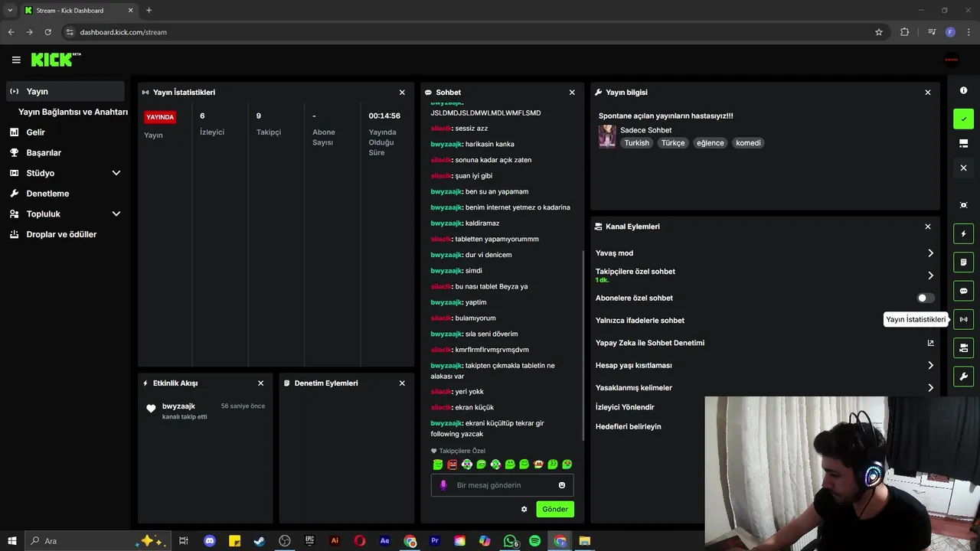Click Yalnızca ifadelerle sohbet option
This screenshot has height=551, width=980.
pos(640,321)
